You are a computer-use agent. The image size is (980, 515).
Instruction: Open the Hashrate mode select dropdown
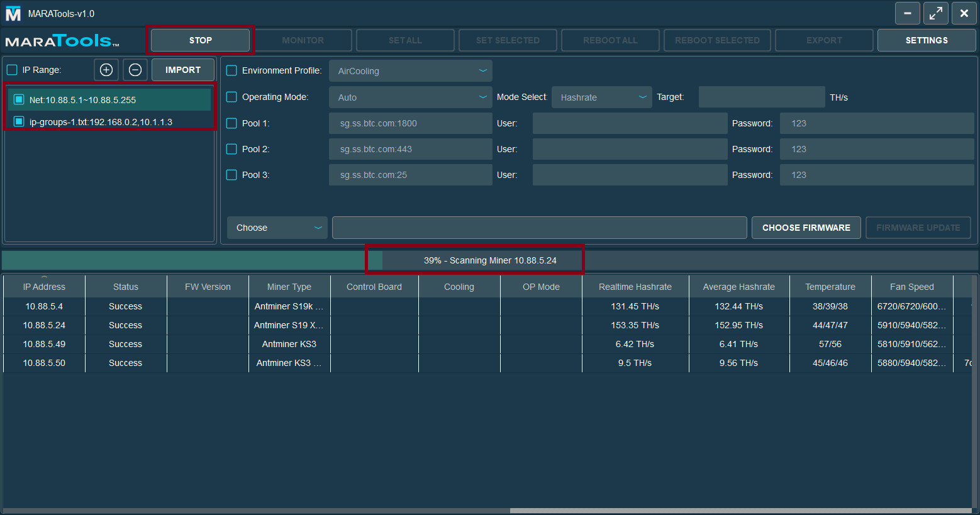tap(601, 97)
